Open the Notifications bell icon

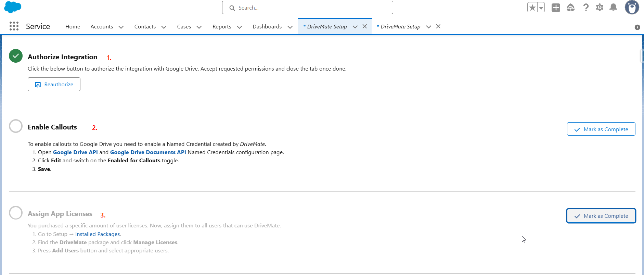614,8
